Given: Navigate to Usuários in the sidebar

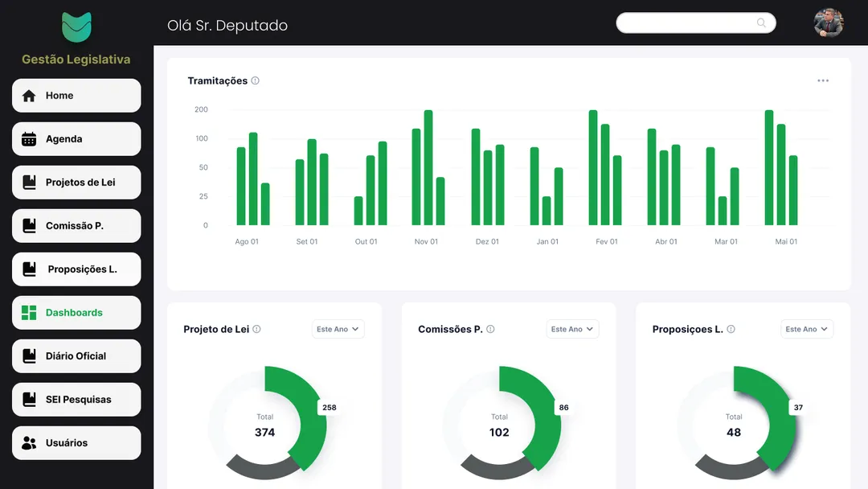Looking at the screenshot, I should (x=76, y=443).
